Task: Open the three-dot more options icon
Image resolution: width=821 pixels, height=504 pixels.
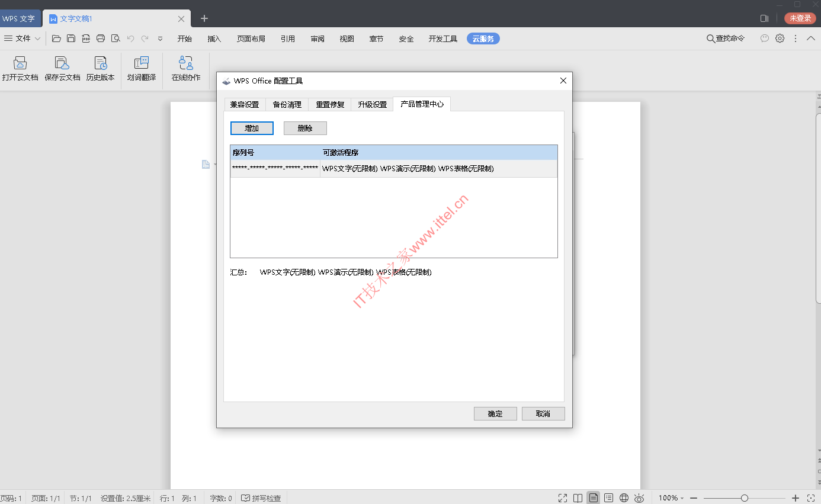Action: click(x=795, y=38)
